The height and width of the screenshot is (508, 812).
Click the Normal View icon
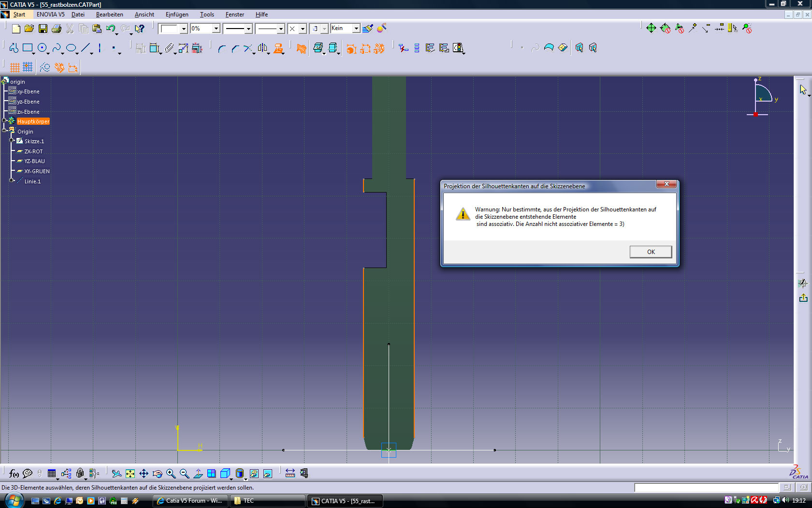pyautogui.click(x=198, y=474)
